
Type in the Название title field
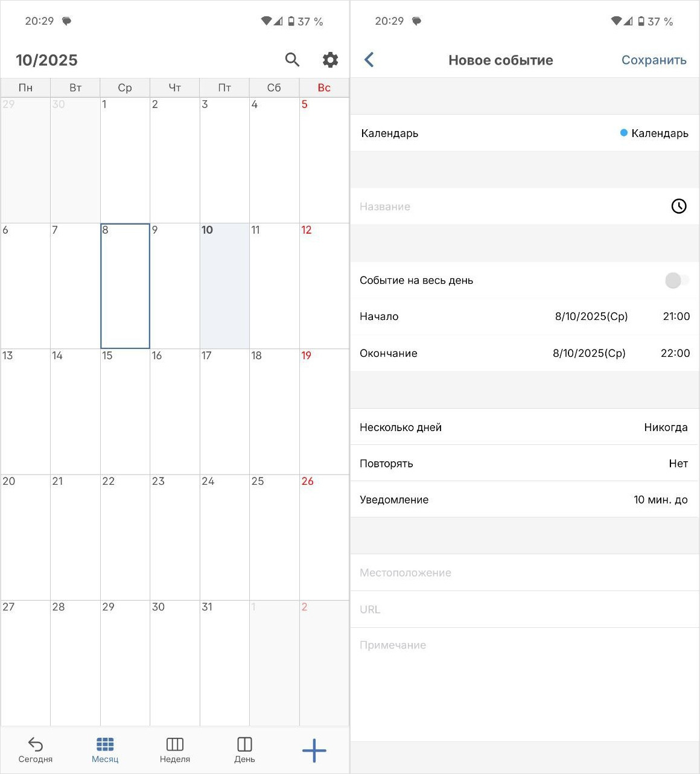507,206
